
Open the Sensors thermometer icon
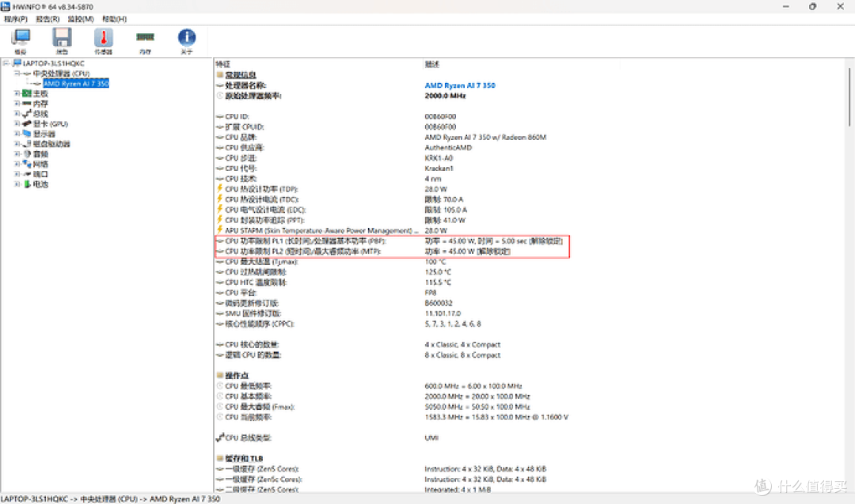[x=103, y=38]
